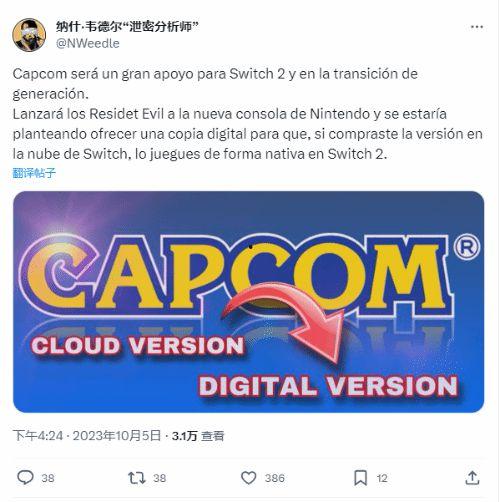
Task: Click the like count 386
Action: [275, 478]
